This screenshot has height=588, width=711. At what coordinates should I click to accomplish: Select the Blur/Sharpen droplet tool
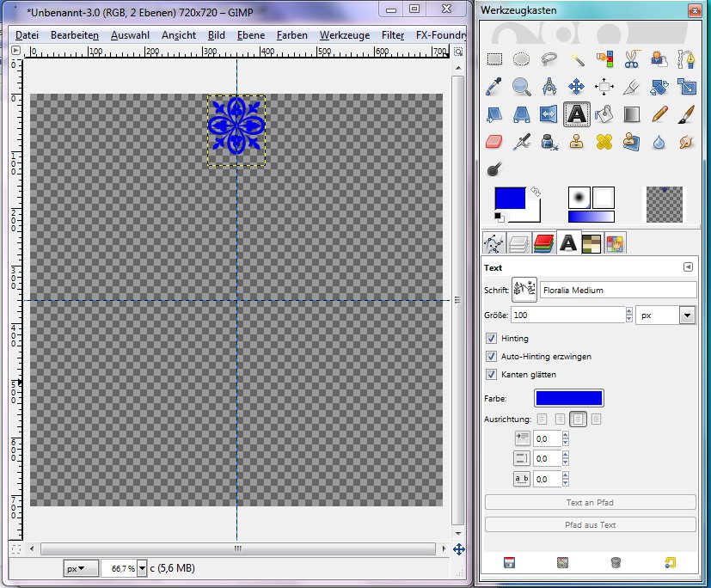(659, 142)
